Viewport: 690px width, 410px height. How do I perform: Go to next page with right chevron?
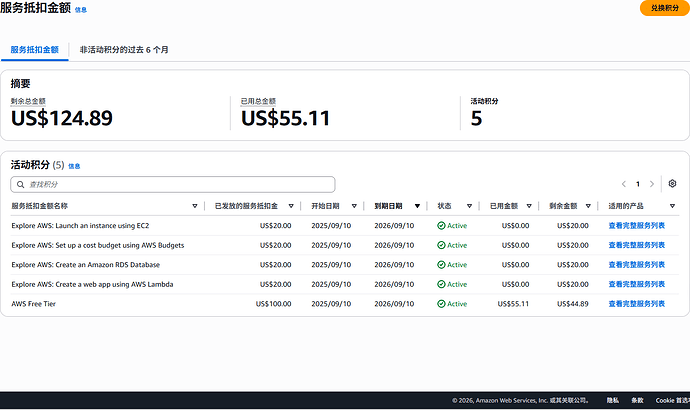tap(652, 184)
